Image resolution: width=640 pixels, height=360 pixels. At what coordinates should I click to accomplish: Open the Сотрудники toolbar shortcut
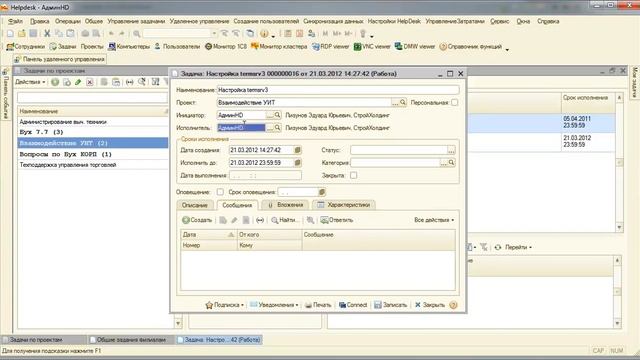pos(25,47)
